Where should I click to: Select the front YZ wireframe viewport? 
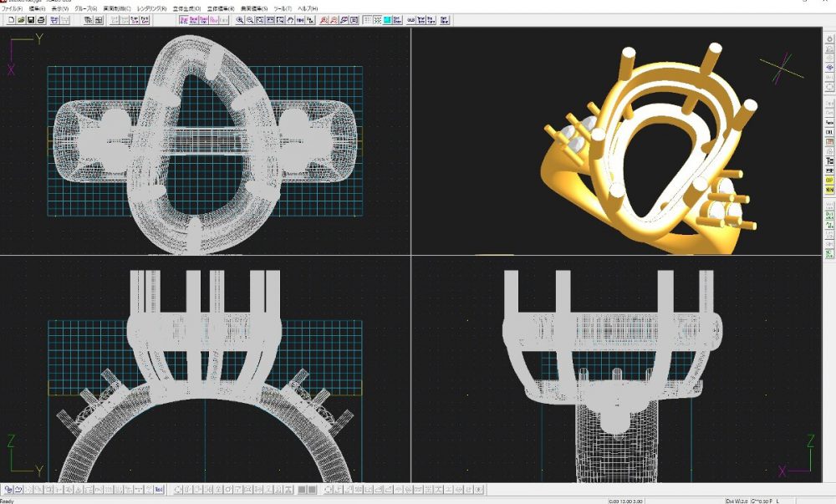(x=206, y=369)
